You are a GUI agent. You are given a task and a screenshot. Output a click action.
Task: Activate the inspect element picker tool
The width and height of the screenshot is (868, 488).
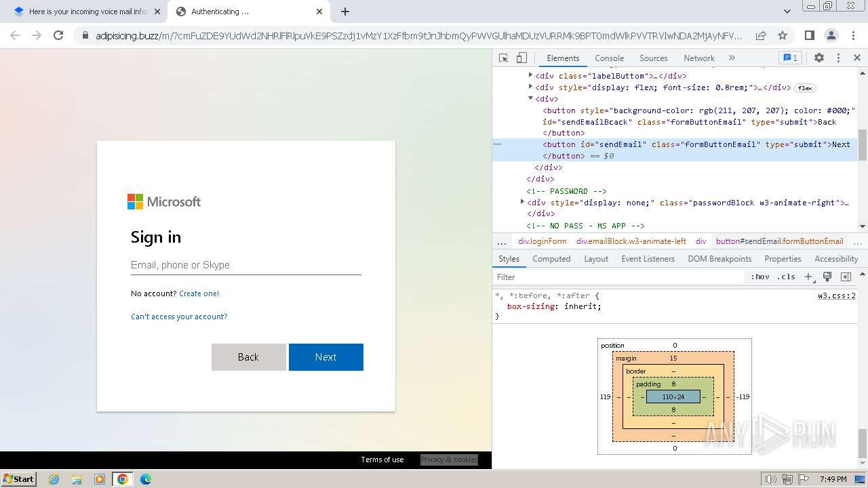(x=503, y=58)
